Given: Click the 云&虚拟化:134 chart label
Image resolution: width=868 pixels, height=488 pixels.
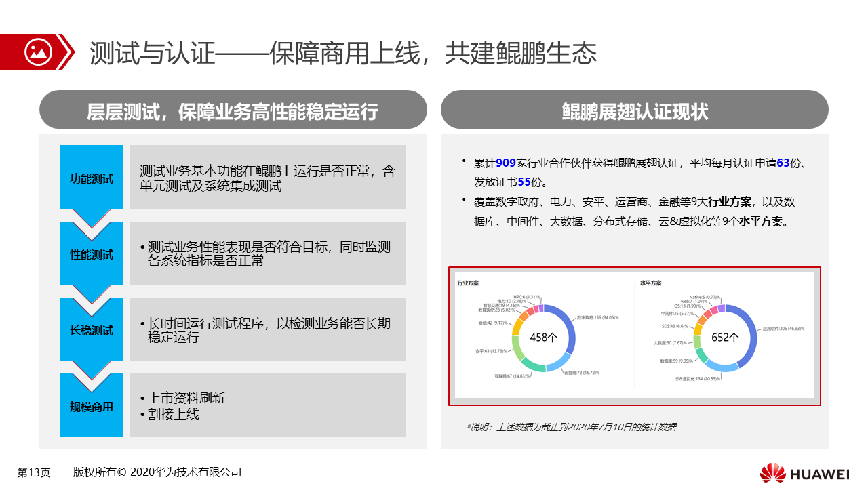Looking at the screenshot, I should [698, 379].
